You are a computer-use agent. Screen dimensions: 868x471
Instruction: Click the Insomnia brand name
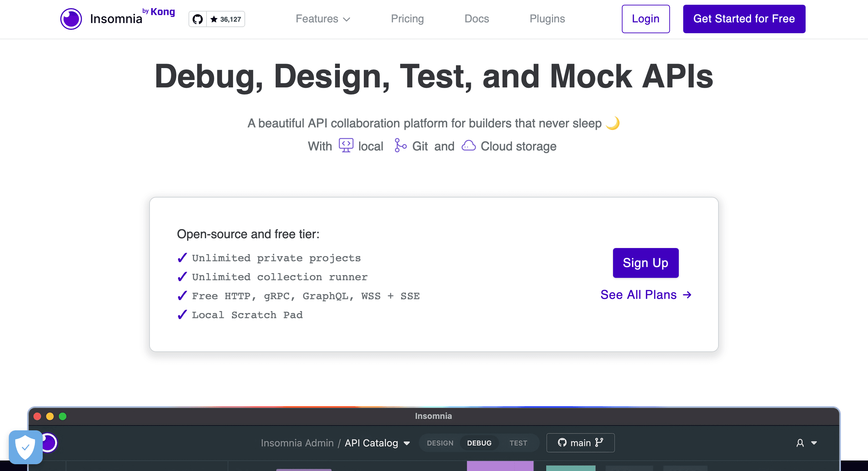(x=116, y=19)
